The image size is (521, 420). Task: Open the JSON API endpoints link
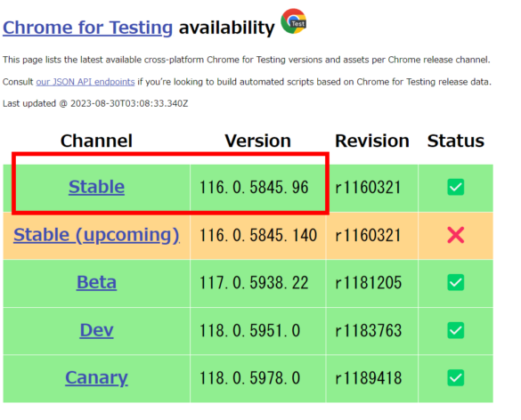(x=85, y=82)
